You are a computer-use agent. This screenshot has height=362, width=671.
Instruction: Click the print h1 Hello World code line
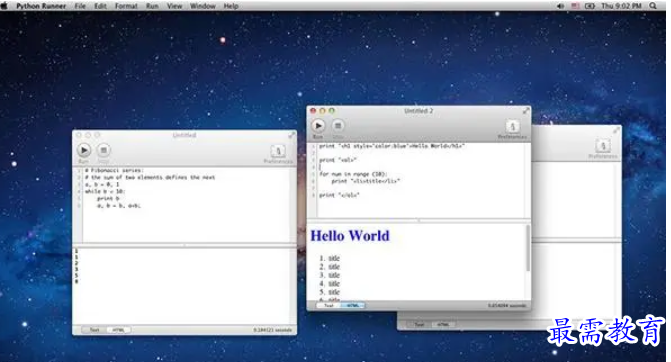(x=392, y=146)
